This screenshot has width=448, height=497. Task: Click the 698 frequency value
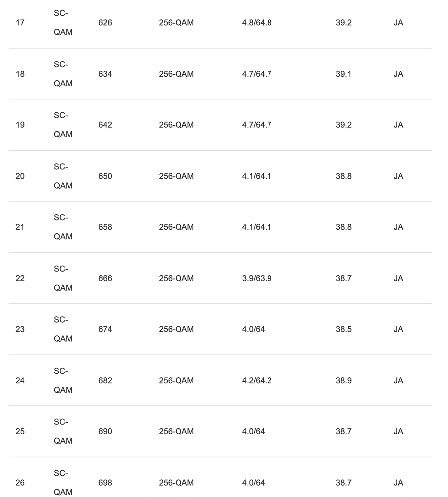pyautogui.click(x=105, y=483)
